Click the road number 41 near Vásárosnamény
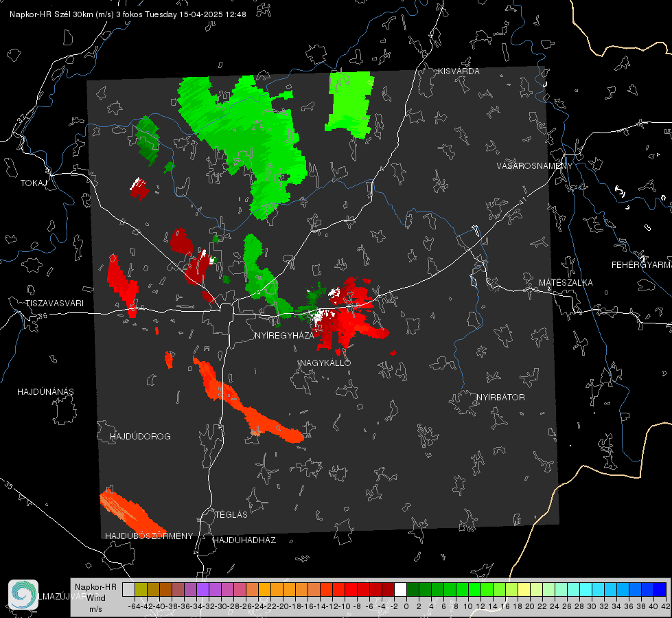Screen dimensions: 672x618 522,201
